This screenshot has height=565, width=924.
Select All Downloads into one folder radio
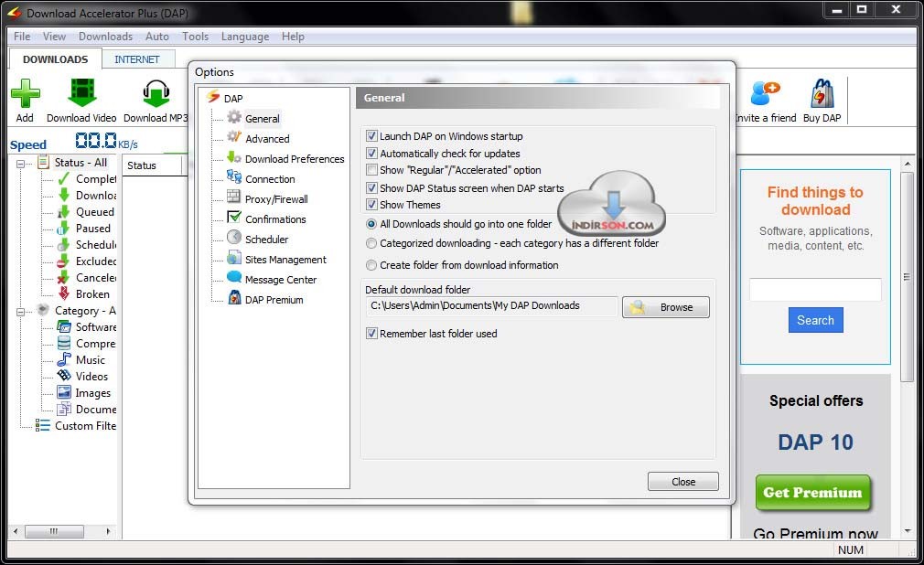pos(371,224)
